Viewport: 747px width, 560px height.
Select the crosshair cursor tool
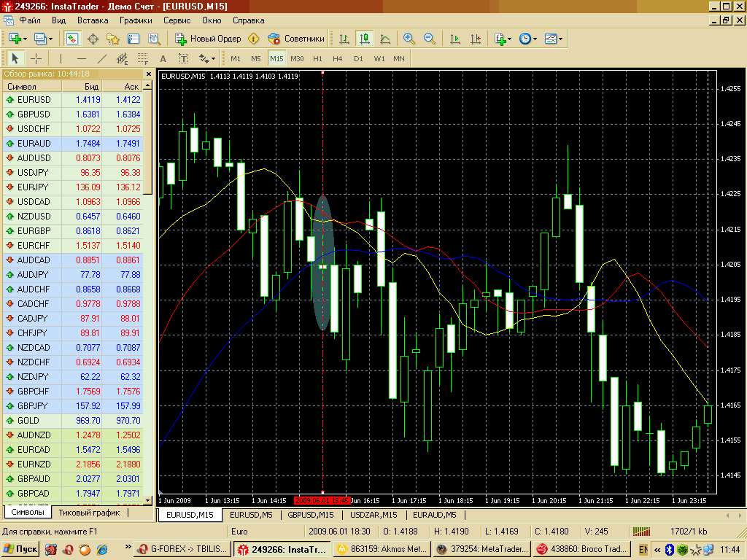click(x=36, y=58)
